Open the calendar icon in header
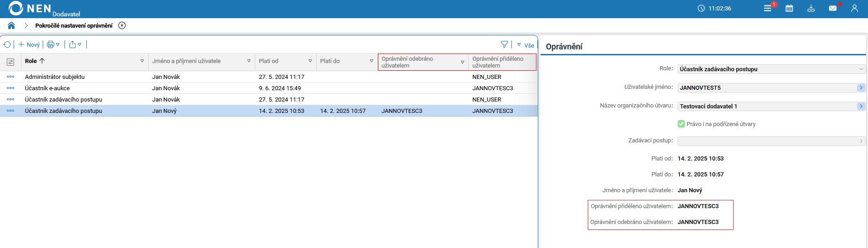The width and height of the screenshot is (868, 248). click(789, 8)
